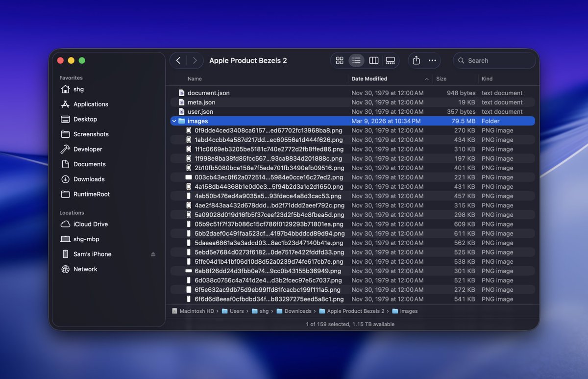This screenshot has width=588, height=379.
Task: Toggle sort direction arrow in Date Modified
Action: [427, 79]
